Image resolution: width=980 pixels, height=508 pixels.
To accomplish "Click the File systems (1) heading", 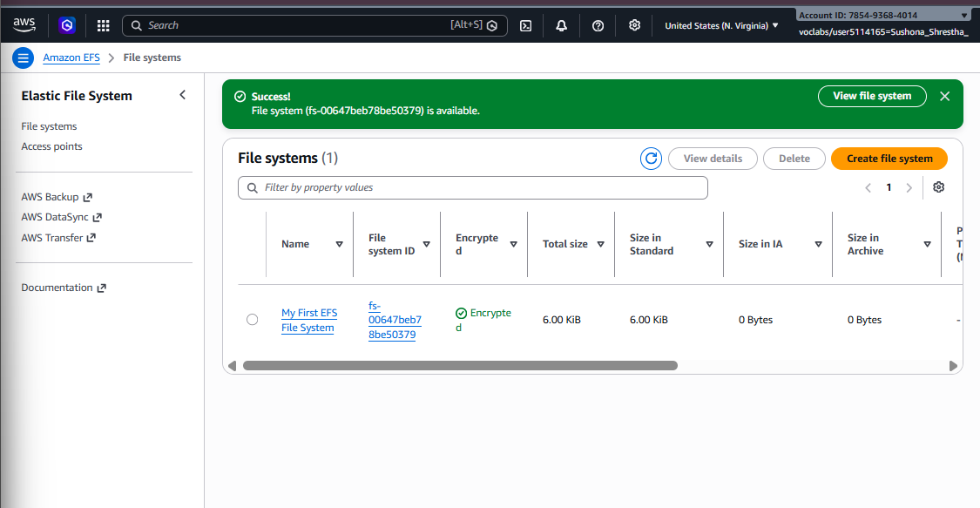I will pyautogui.click(x=287, y=158).
